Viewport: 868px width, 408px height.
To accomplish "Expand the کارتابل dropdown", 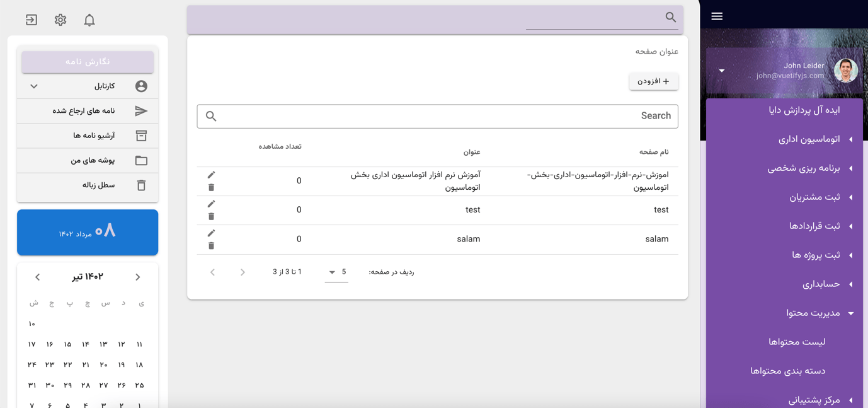I will (x=33, y=86).
